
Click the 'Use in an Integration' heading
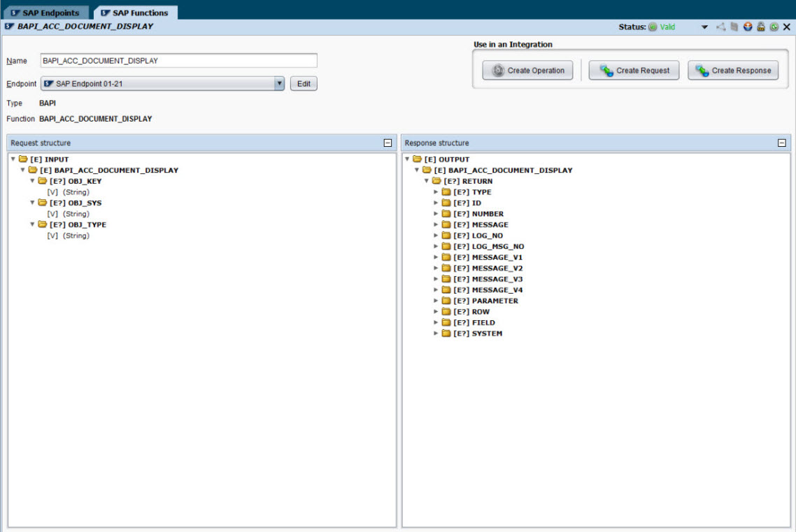click(x=513, y=45)
